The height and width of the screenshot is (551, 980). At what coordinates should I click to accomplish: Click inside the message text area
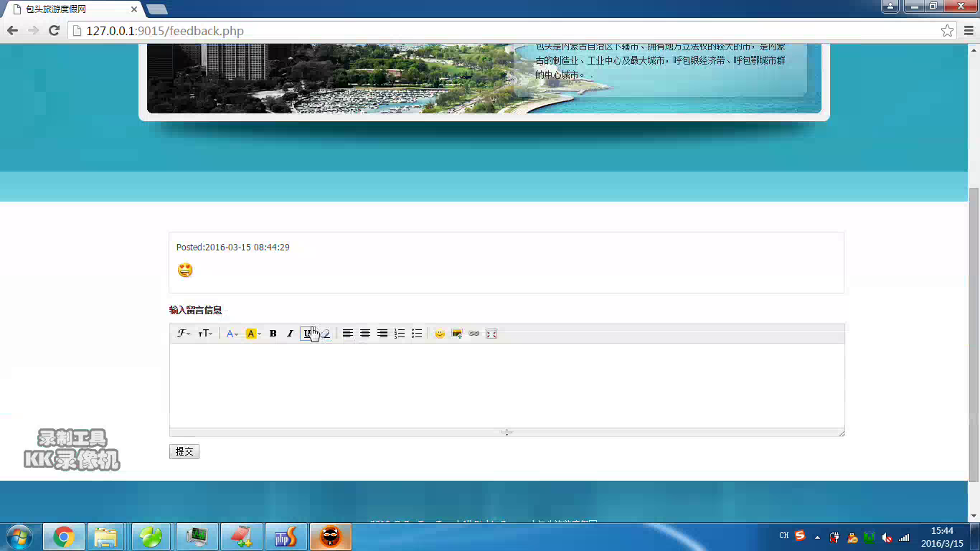[x=507, y=385]
